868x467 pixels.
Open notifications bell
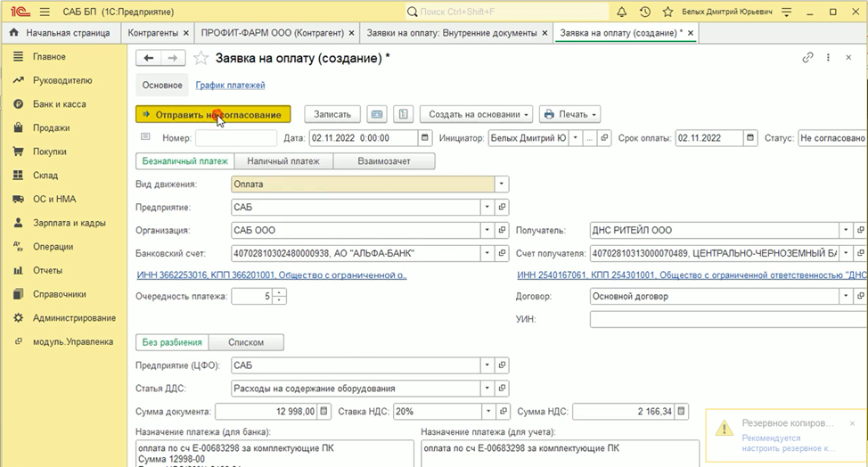coord(622,12)
